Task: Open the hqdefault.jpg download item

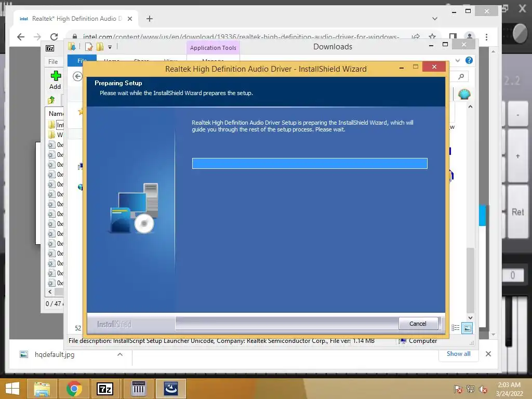Action: point(54,354)
